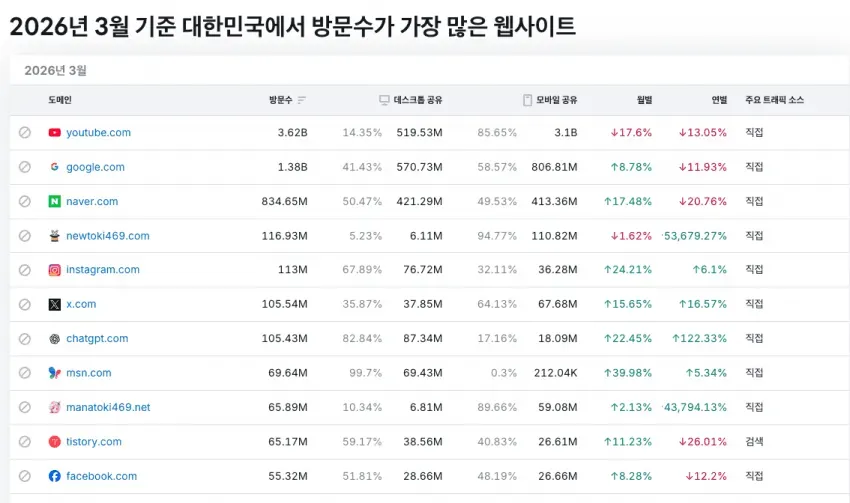Screen dimensions: 850x503
Task: Click the Google favicon icon
Action: (54, 167)
